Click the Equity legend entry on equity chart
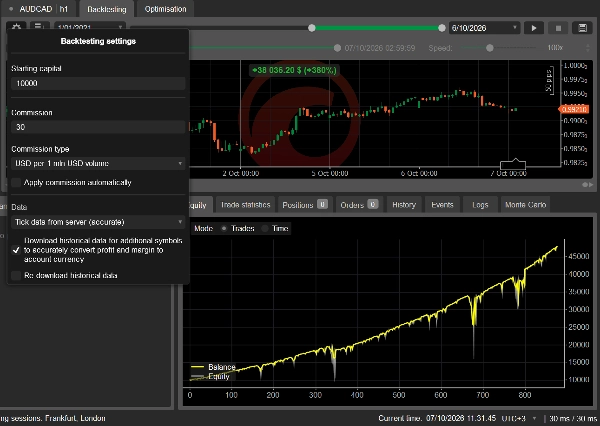This screenshot has height=426, width=600. (210, 377)
